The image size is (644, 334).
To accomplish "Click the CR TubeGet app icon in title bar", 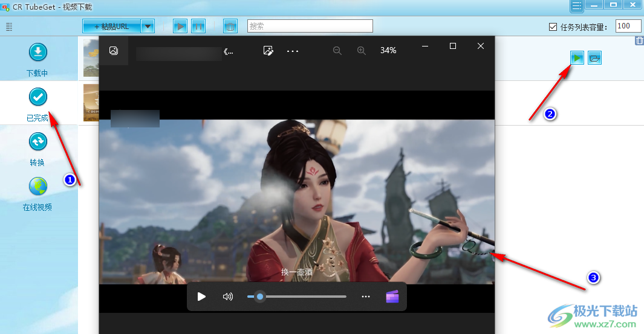I will tap(5, 7).
